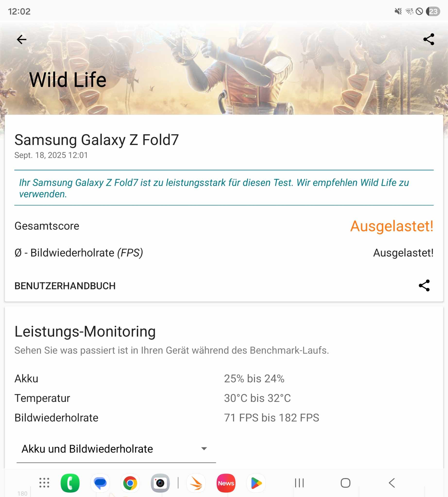448x497 pixels.
Task: Tap the share icon in the header
Action: [429, 39]
